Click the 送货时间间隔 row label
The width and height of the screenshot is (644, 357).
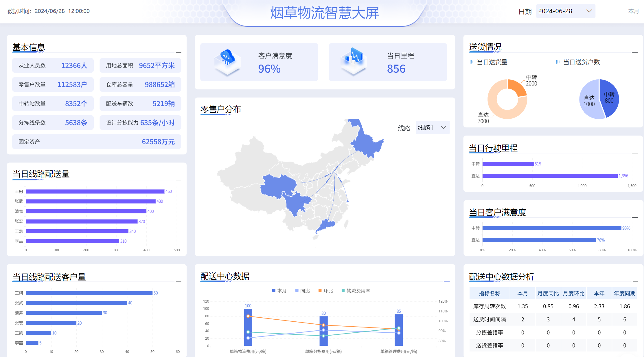(x=490, y=319)
